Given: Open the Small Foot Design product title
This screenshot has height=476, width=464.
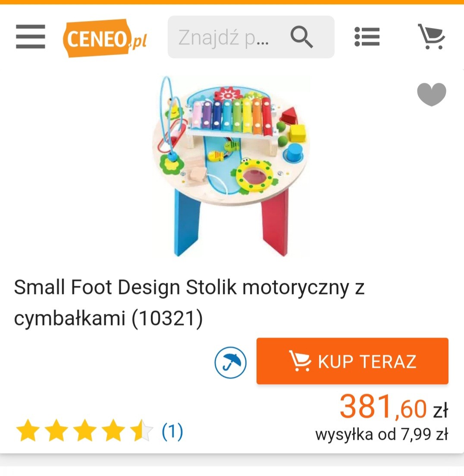Looking at the screenshot, I should click(189, 303).
